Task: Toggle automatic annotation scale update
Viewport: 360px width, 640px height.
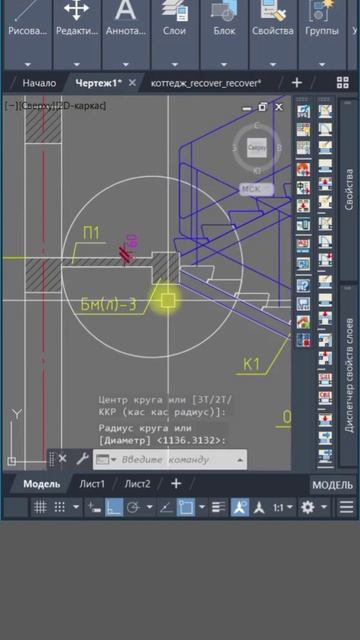Action: point(260,508)
